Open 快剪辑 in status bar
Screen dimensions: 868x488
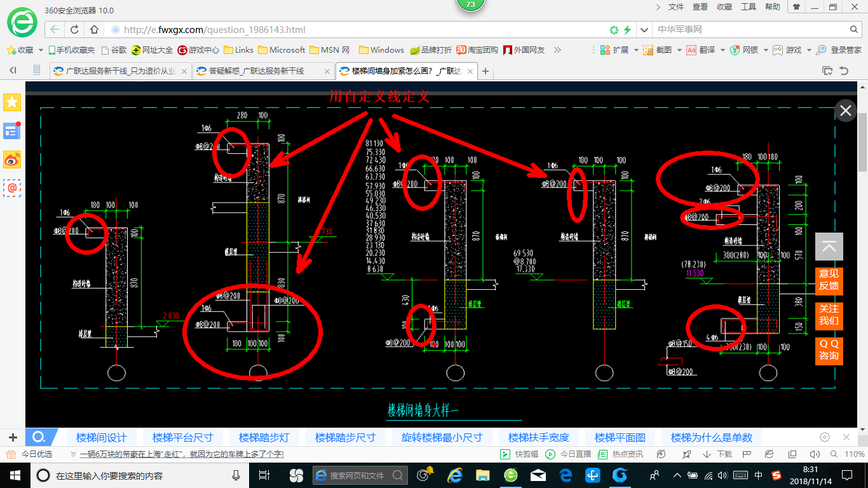519,454
